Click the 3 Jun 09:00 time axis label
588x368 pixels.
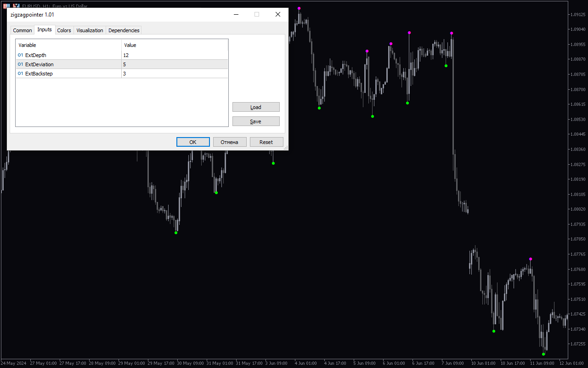point(277,363)
